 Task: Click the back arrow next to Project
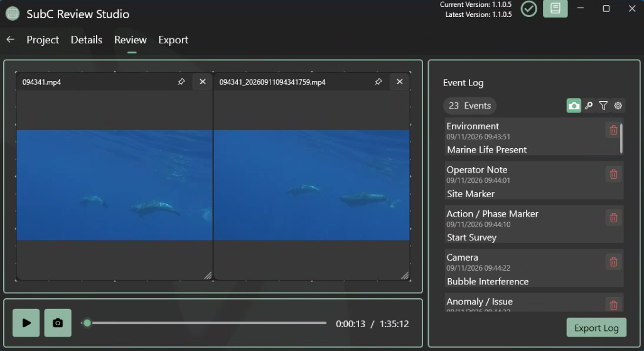pos(11,40)
